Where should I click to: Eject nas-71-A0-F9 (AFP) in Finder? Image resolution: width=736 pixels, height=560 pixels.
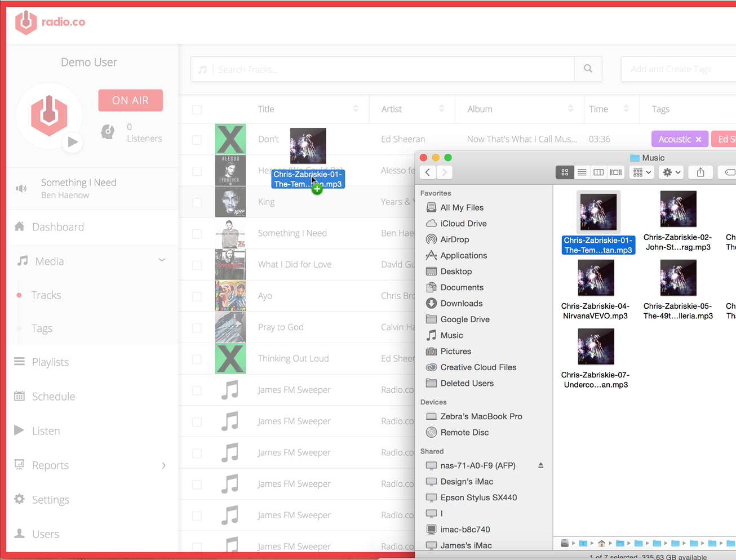540,465
